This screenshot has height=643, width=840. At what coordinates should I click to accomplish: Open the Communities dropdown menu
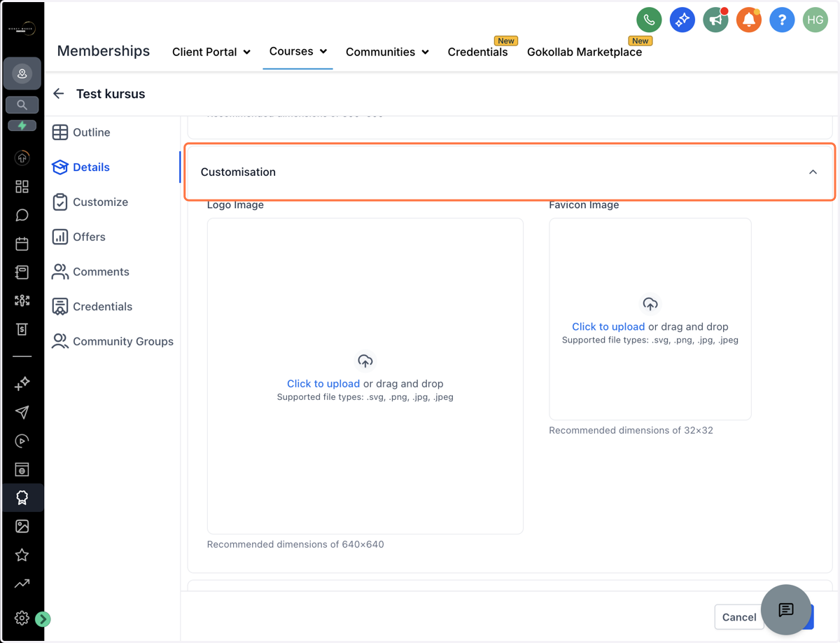387,52
